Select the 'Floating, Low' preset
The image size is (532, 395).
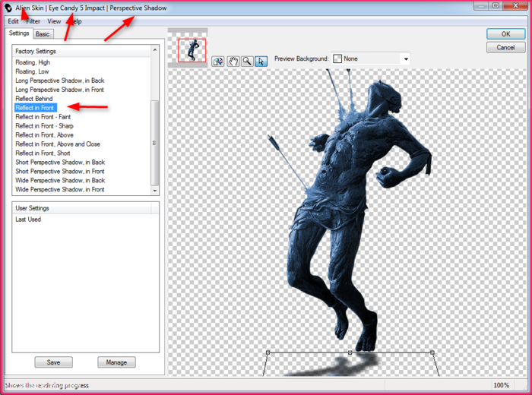32,71
